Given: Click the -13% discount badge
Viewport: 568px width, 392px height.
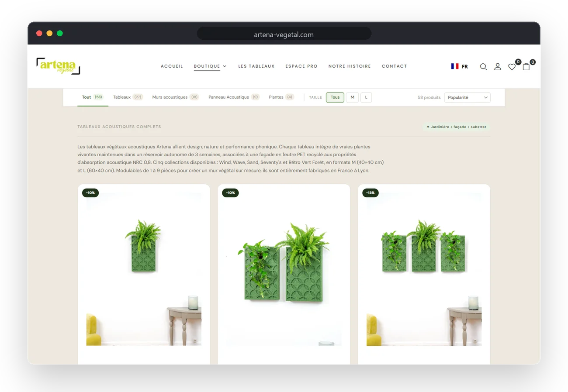Looking at the screenshot, I should [x=371, y=193].
